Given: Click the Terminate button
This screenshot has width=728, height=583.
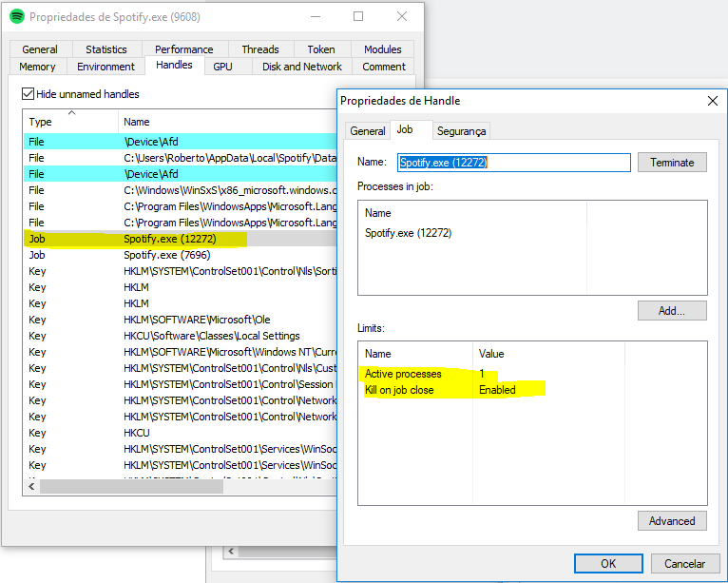Looking at the screenshot, I should click(x=672, y=163).
